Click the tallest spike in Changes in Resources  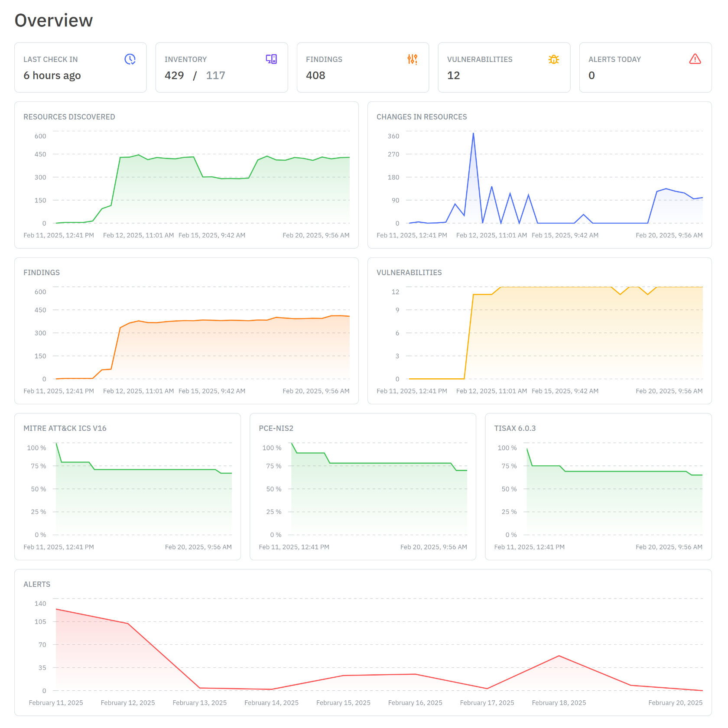(473, 133)
